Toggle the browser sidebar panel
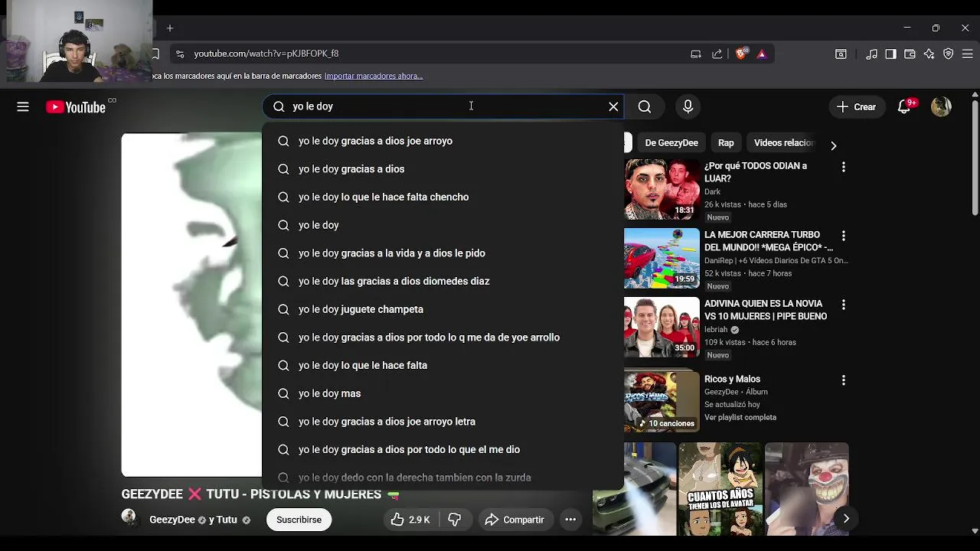The image size is (980, 551). coord(890,54)
